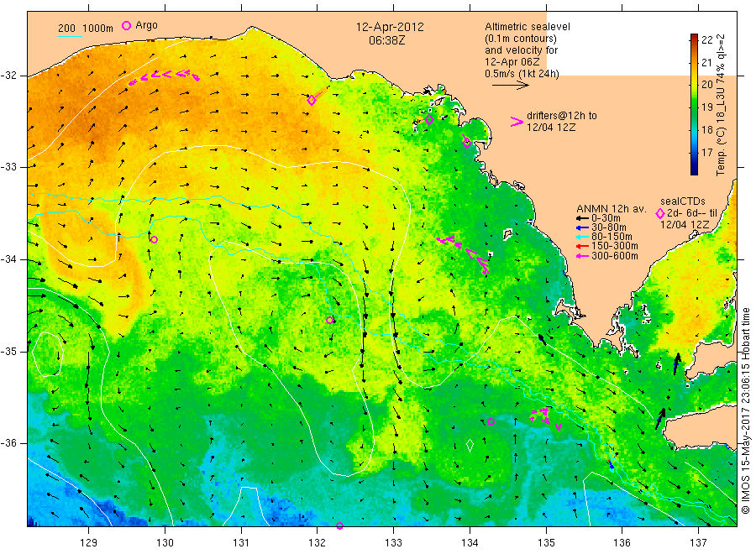Screen dimensions: 756x554
Task: Click the Argo circle symbol in the legend
Action: click(126, 25)
